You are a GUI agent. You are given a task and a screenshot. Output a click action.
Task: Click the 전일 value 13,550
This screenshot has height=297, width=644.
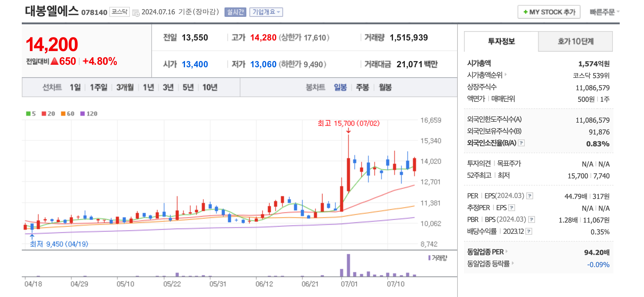(x=195, y=38)
